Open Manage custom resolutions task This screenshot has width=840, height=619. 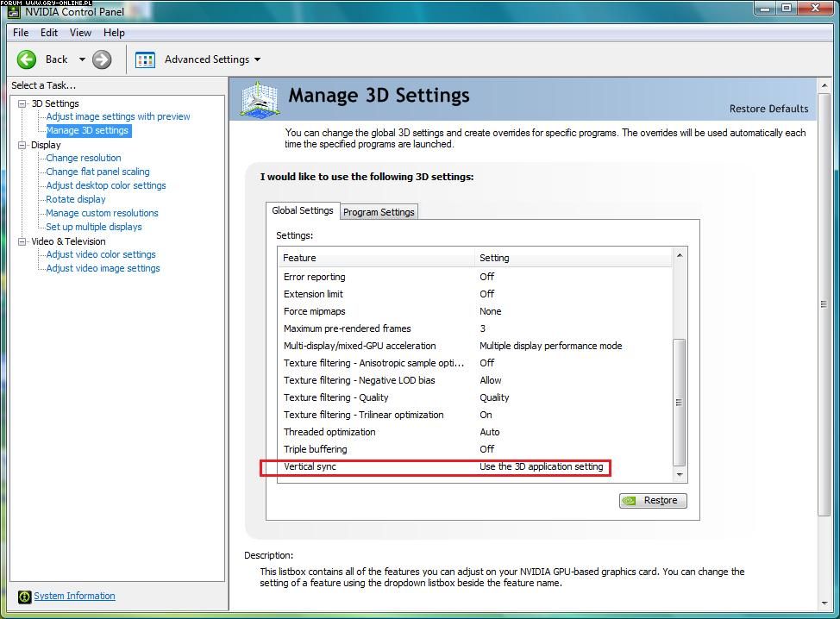pos(102,213)
